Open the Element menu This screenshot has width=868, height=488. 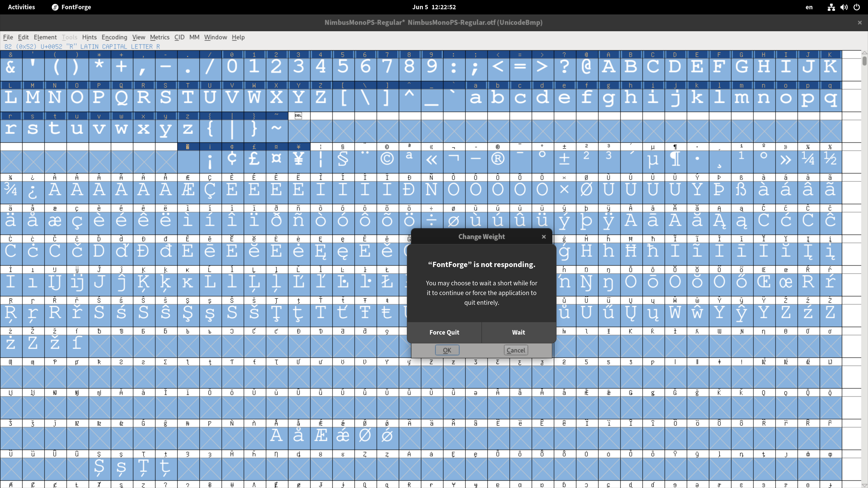pos(45,37)
